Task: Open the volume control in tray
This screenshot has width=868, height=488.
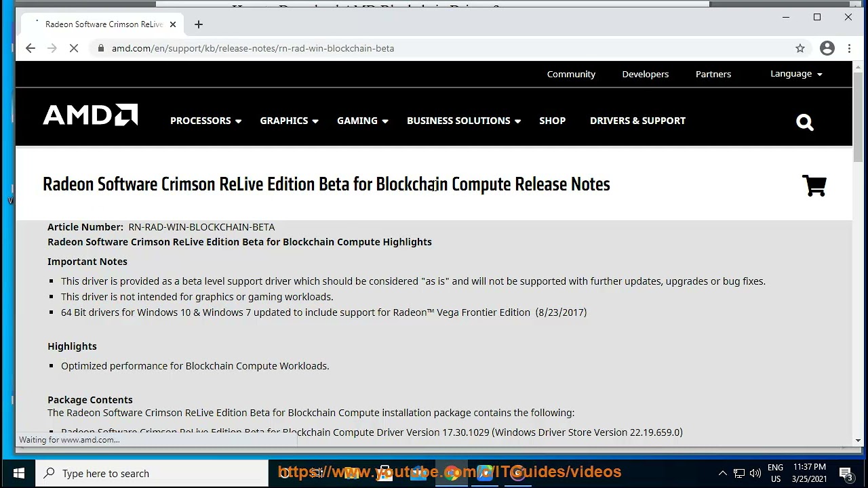Action: [755, 473]
